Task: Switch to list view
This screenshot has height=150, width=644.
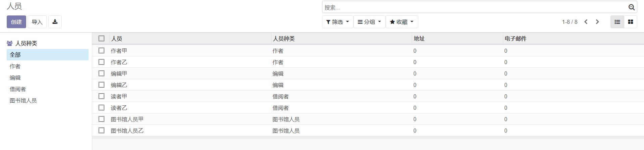Action: (x=617, y=22)
